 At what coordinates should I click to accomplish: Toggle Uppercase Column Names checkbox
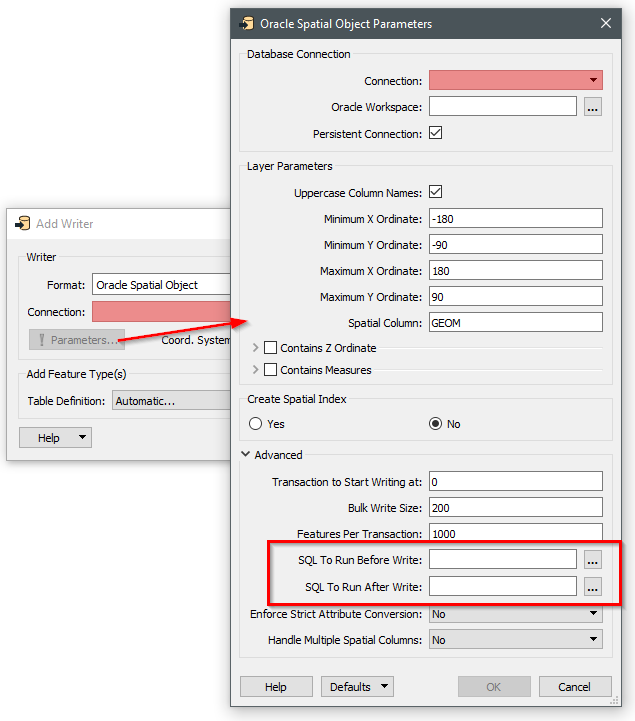pos(435,192)
